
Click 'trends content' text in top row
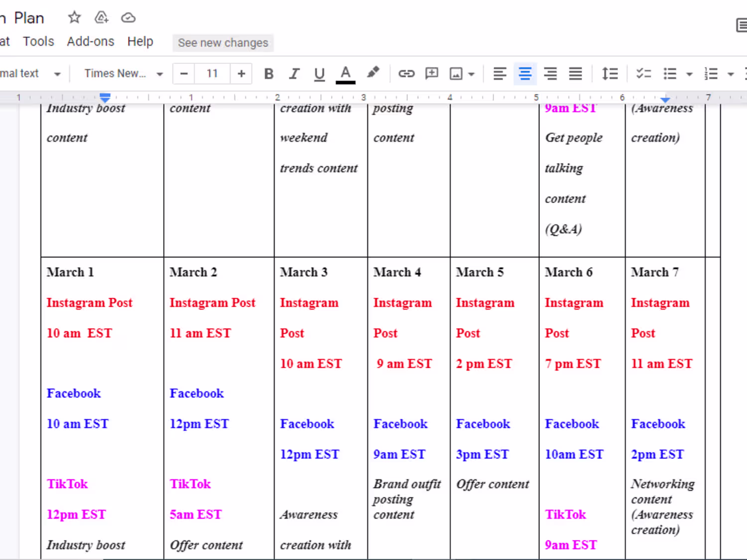coord(319,168)
